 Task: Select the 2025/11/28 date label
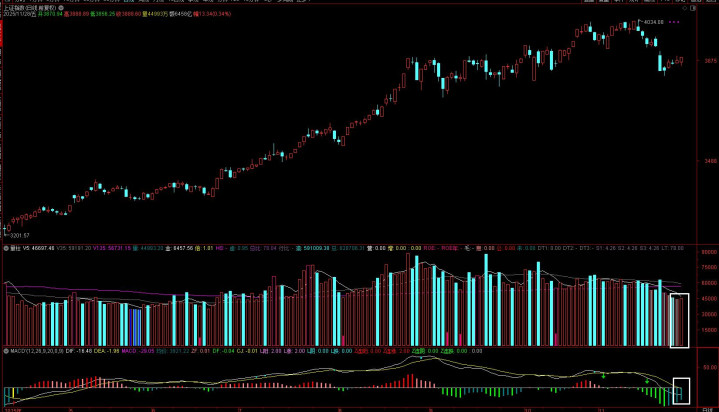pos(18,14)
